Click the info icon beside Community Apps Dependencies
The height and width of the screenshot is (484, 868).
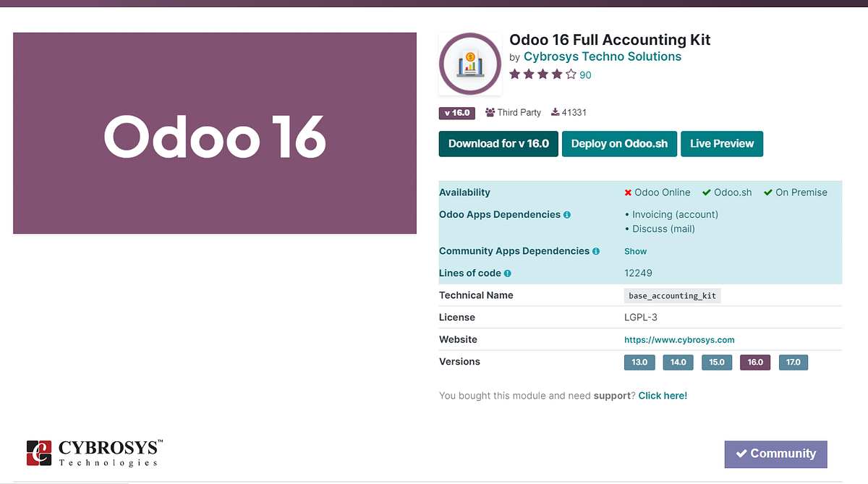click(x=595, y=251)
